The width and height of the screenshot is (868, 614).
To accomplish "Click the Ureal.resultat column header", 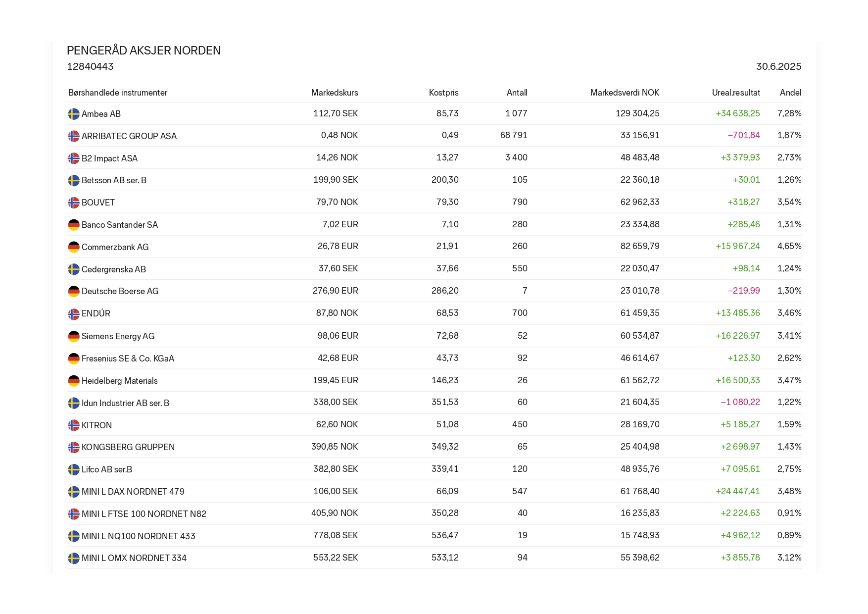I will point(736,93).
